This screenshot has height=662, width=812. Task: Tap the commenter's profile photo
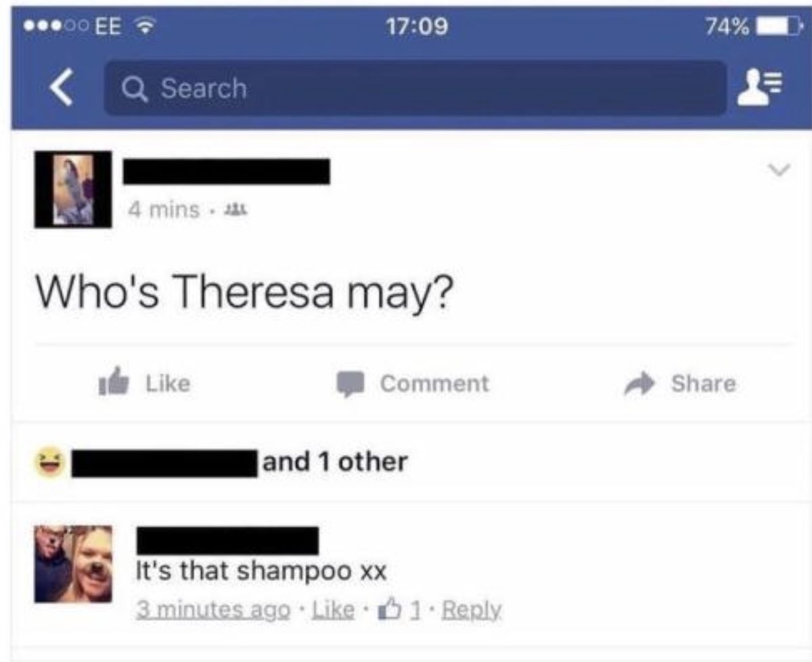(x=73, y=563)
